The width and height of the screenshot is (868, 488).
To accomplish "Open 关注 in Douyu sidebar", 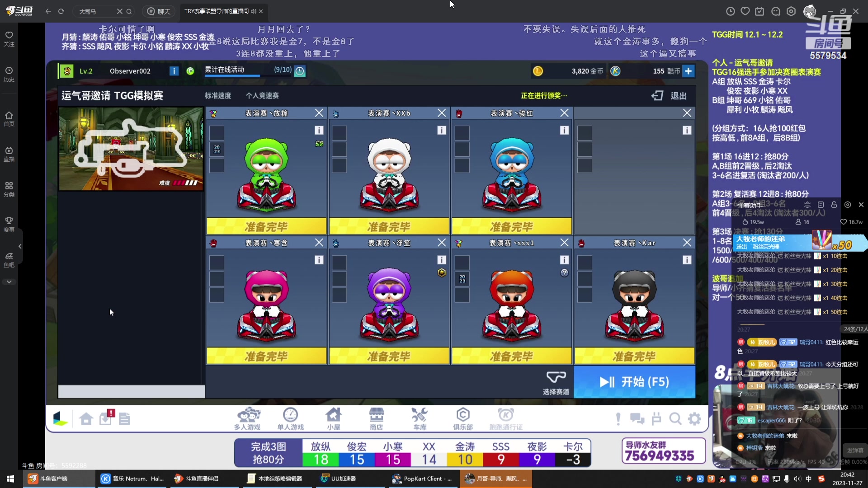I will (9, 39).
